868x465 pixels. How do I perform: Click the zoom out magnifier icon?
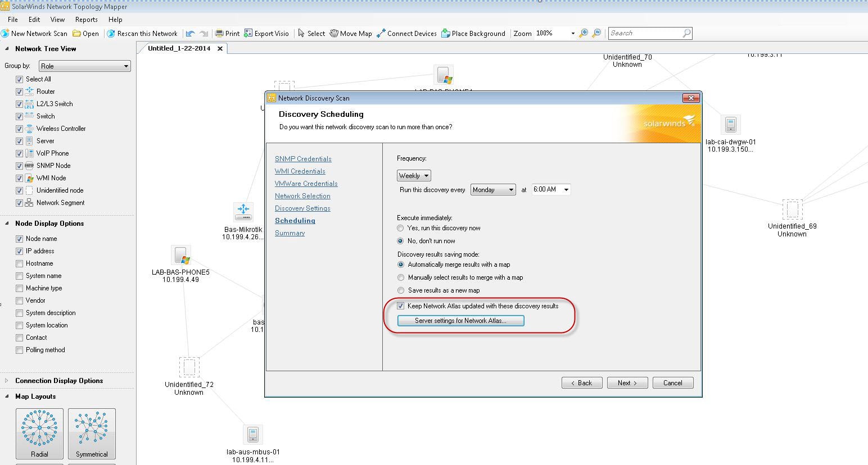(x=597, y=33)
